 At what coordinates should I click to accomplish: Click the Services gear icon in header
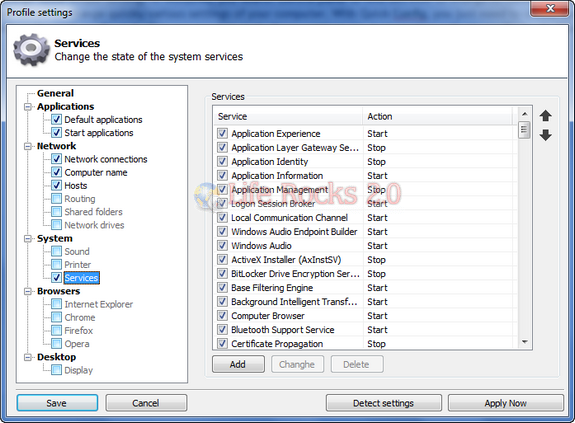(31, 49)
